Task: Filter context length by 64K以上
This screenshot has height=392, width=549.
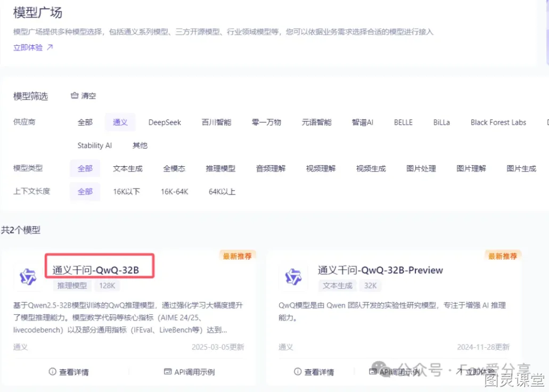Action: click(222, 192)
